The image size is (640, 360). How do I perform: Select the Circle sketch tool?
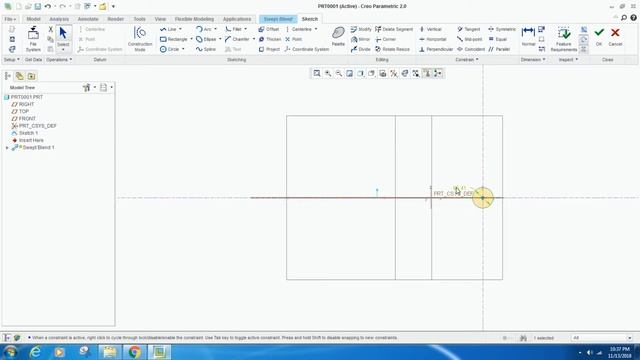tap(170, 49)
